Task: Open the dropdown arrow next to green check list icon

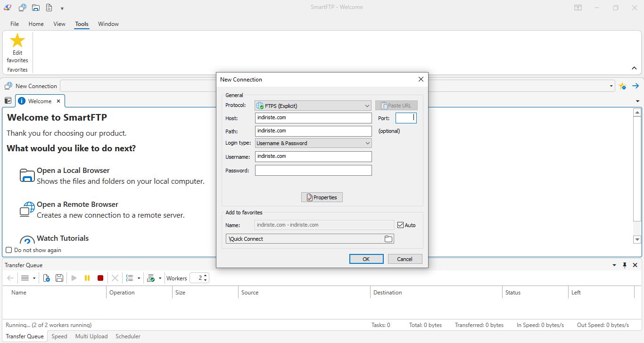Action: [x=160, y=278]
